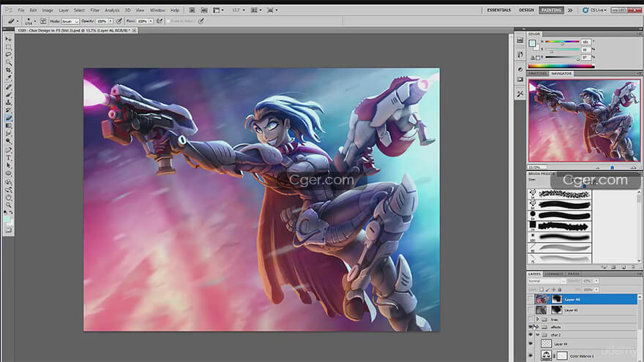Select the Horizontal Type tool

(8, 158)
